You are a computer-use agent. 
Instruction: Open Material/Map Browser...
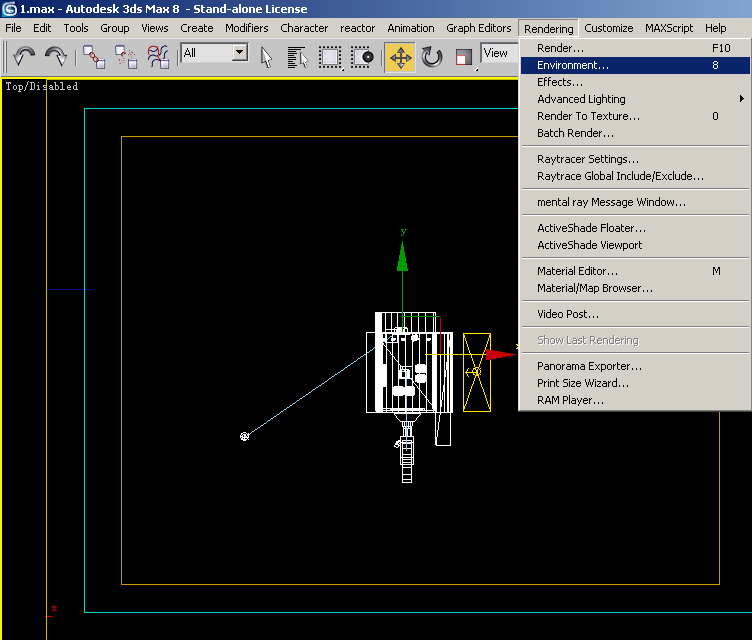point(635,288)
